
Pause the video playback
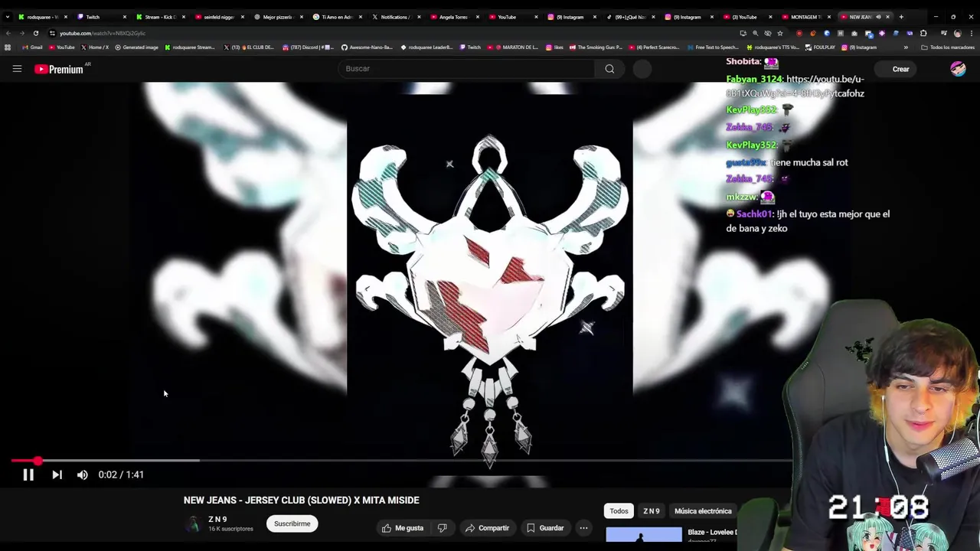(28, 474)
